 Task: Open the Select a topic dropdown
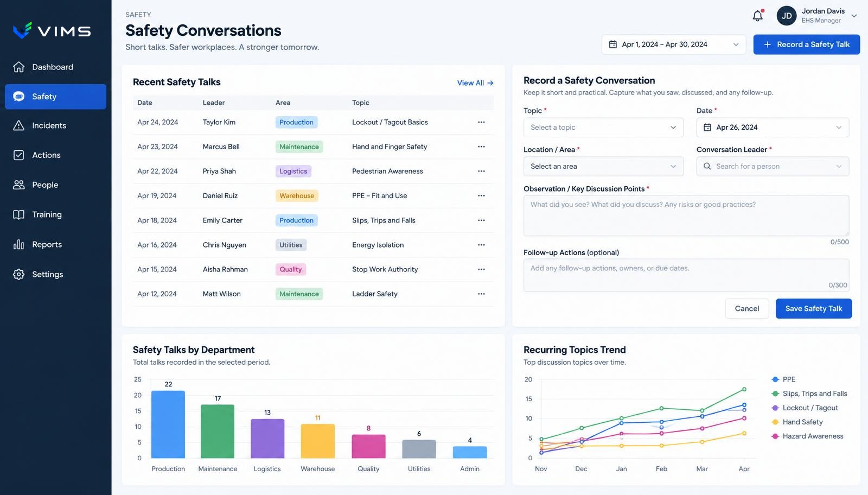coord(603,127)
